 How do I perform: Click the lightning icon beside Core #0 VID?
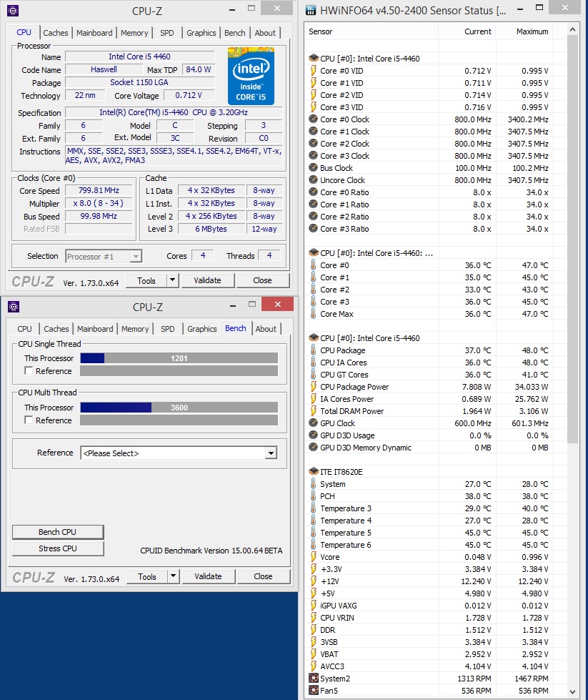pos(314,71)
